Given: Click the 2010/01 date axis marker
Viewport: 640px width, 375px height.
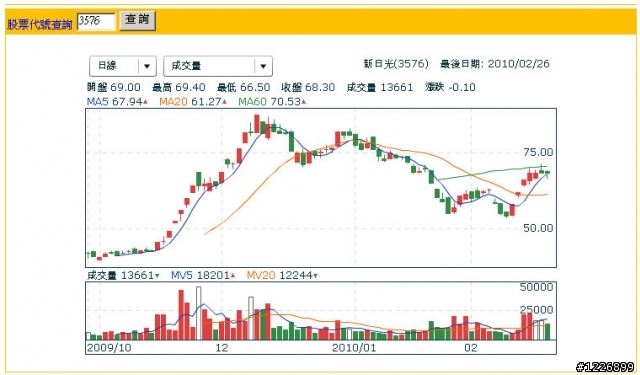Looking at the screenshot, I should coord(354,348).
